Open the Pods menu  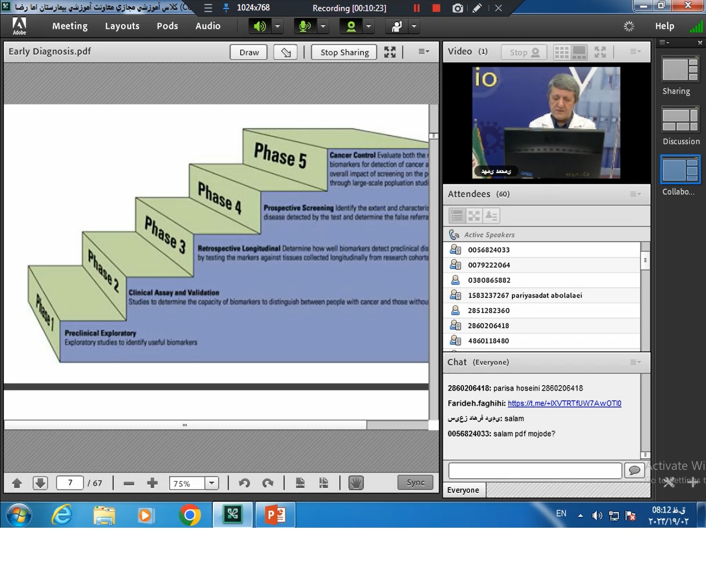coord(167,26)
